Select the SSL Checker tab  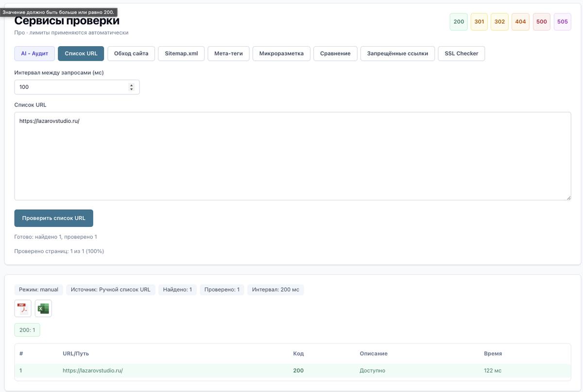(x=462, y=53)
